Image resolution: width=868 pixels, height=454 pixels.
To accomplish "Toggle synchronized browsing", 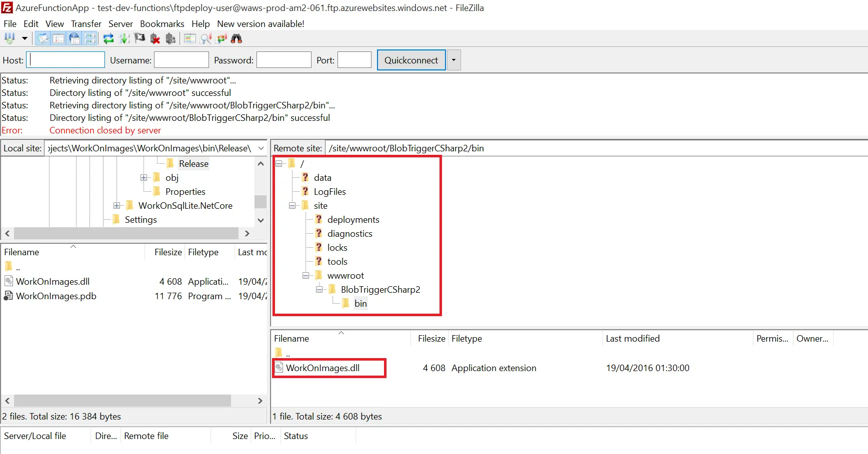I will (221, 38).
